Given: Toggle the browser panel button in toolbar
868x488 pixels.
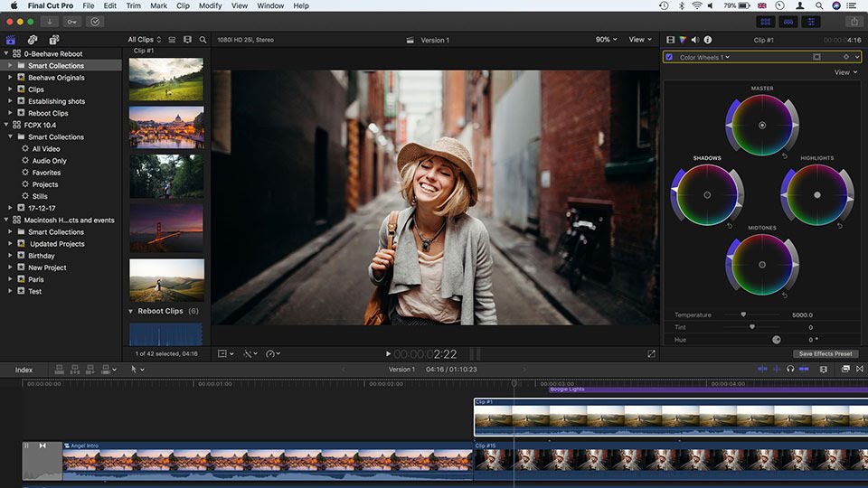Looking at the screenshot, I should pos(765,22).
